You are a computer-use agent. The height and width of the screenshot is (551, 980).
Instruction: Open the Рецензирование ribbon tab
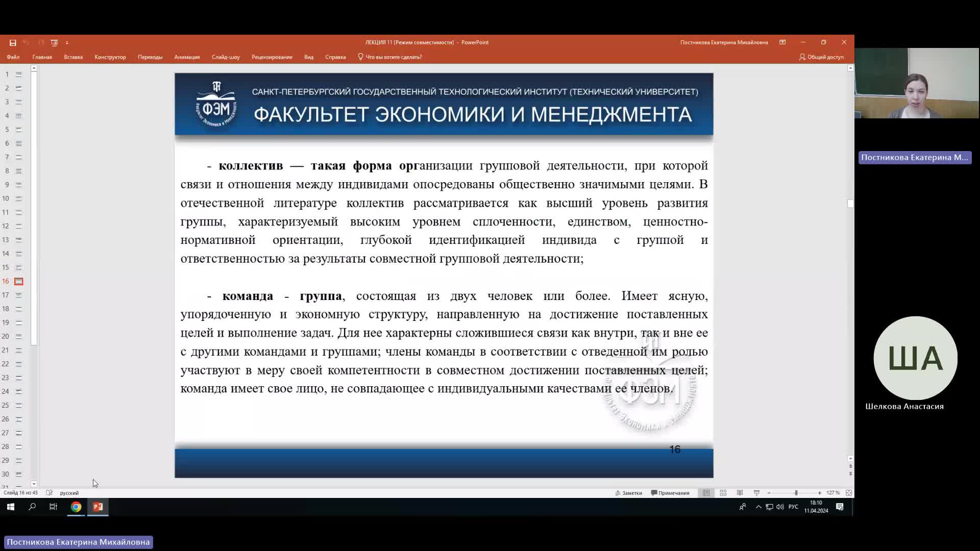[x=272, y=57]
